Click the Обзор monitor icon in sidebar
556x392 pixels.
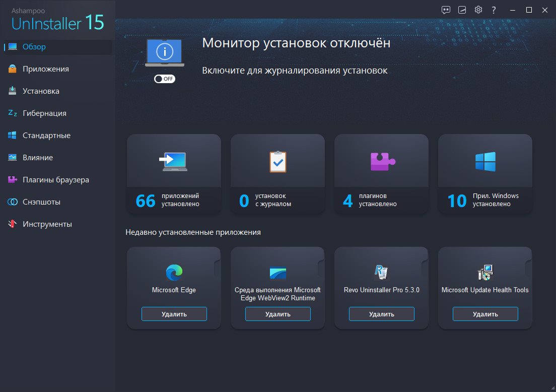[x=13, y=47]
